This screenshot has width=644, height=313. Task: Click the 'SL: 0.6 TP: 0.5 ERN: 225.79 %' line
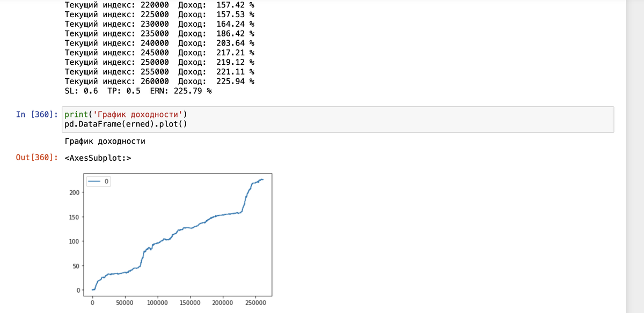coord(138,91)
